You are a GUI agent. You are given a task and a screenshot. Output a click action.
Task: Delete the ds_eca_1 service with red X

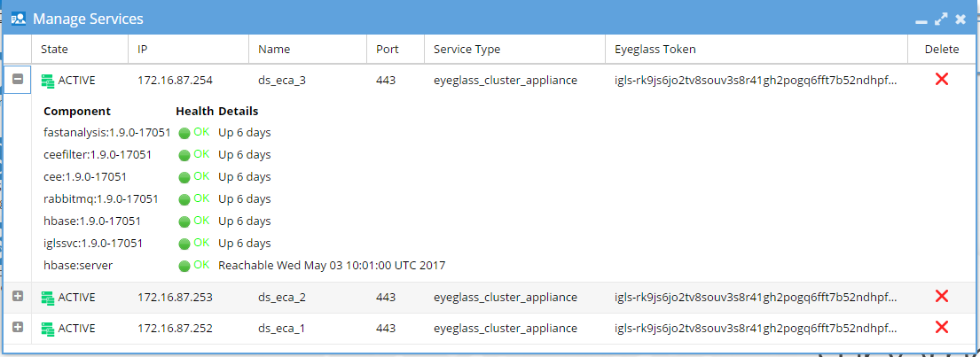[x=941, y=327]
